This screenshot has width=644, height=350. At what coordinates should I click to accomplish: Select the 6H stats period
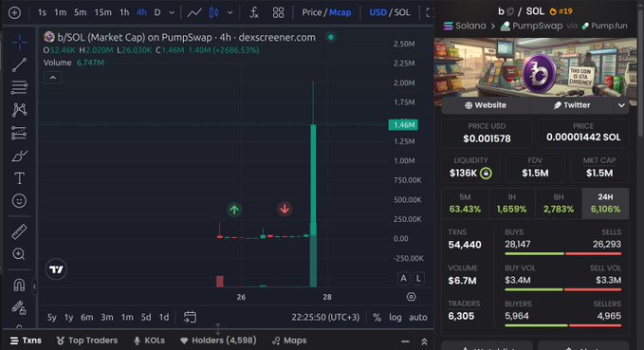click(x=559, y=203)
